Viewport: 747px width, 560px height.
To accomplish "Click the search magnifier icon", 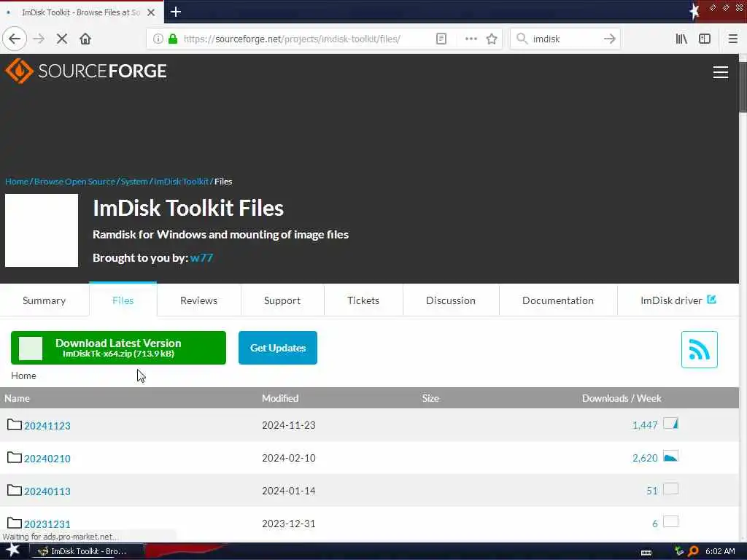I will (522, 39).
